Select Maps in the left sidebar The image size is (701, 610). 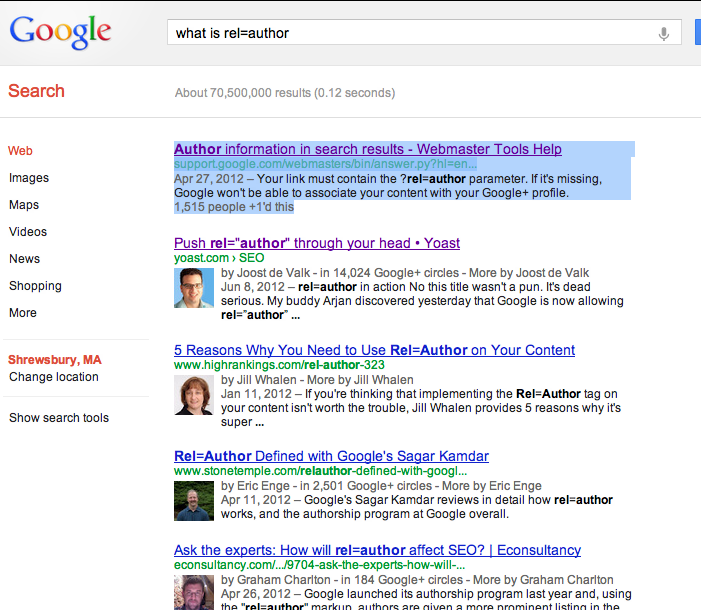(24, 205)
